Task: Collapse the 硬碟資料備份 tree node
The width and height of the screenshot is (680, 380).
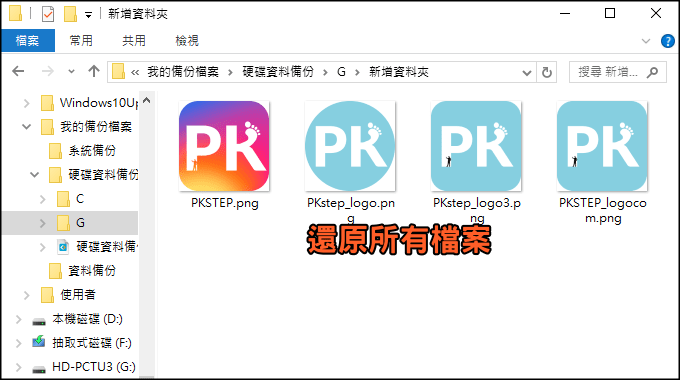Action: 34,175
